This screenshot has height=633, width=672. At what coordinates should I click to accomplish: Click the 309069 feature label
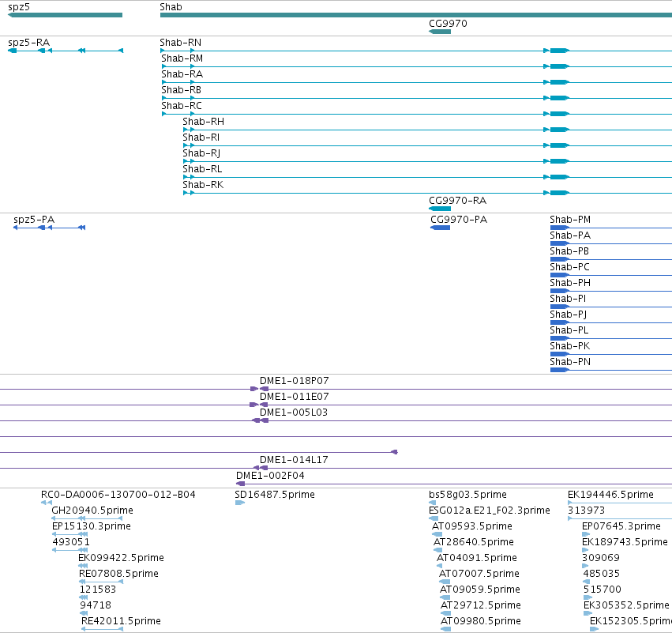click(601, 558)
